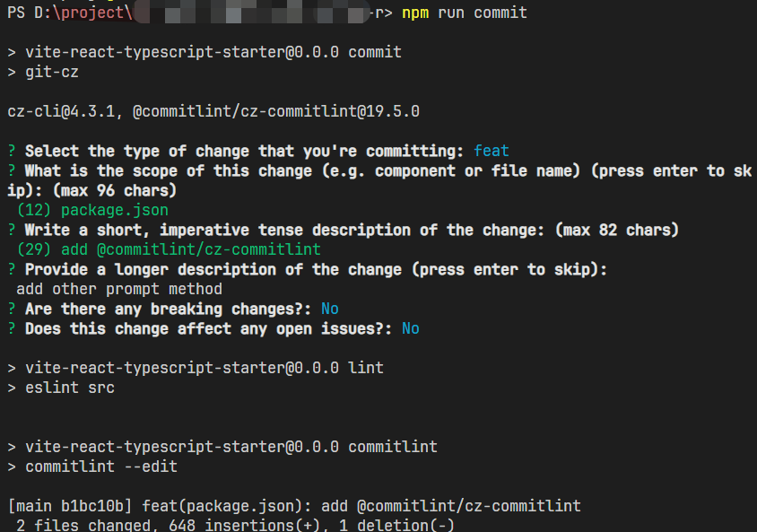Click 'No' answer for open issues
Image resolution: width=757 pixels, height=532 pixels.
click(411, 328)
